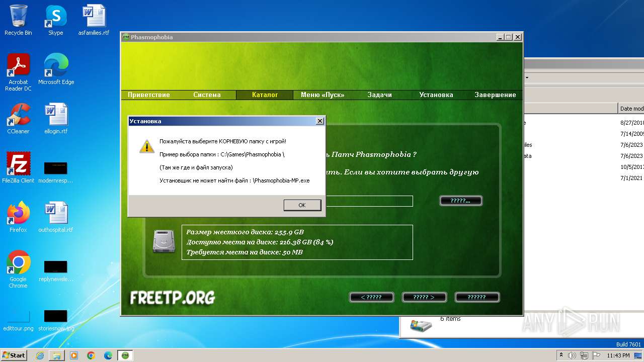Open the ellogin.rtf desktop file
The height and width of the screenshot is (362, 644).
point(56,119)
